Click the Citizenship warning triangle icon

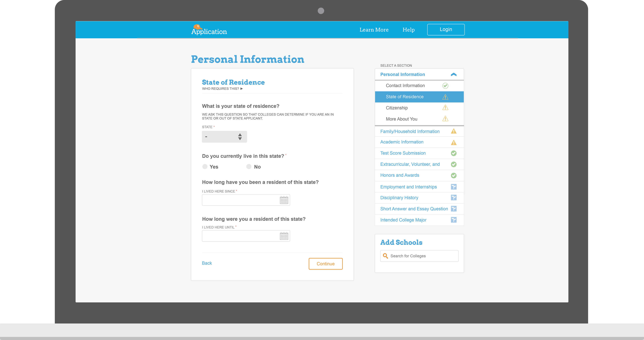coord(445,108)
